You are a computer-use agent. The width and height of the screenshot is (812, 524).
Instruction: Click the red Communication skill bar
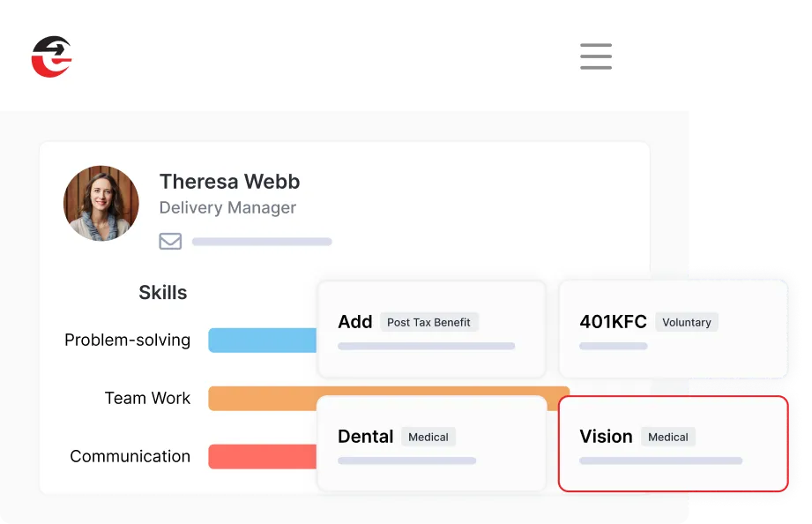pos(263,457)
